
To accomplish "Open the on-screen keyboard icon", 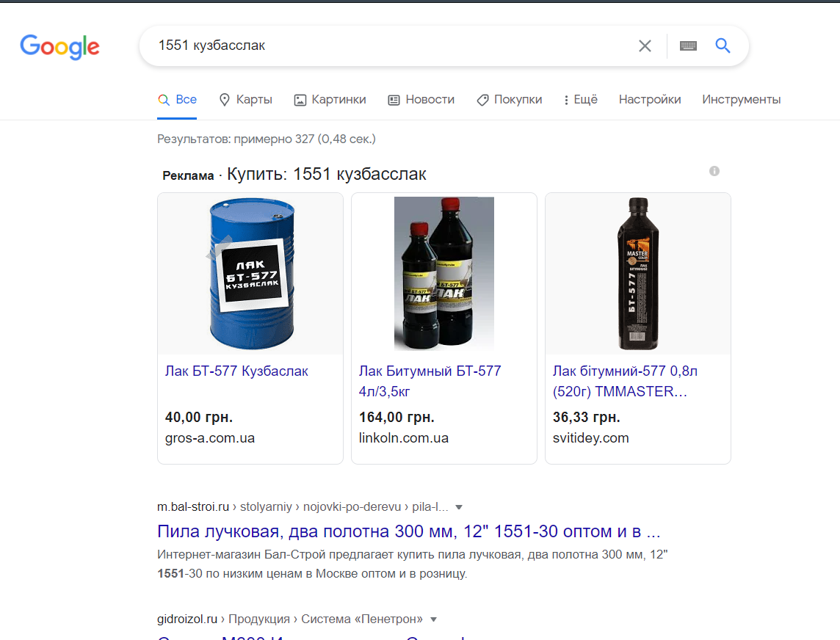I will coord(689,46).
